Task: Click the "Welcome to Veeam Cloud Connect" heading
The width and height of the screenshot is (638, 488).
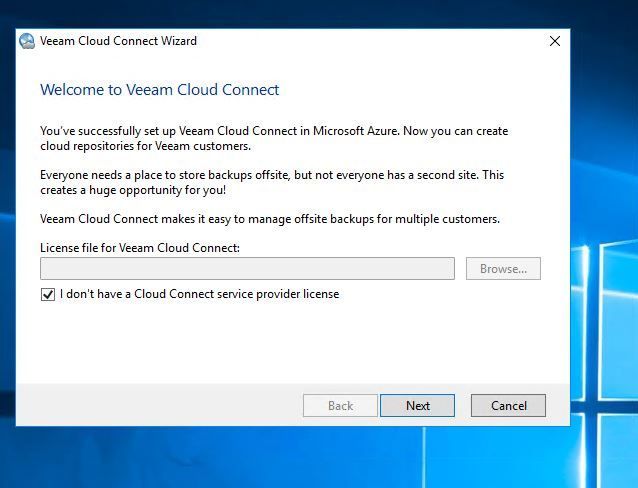Action: [160, 90]
